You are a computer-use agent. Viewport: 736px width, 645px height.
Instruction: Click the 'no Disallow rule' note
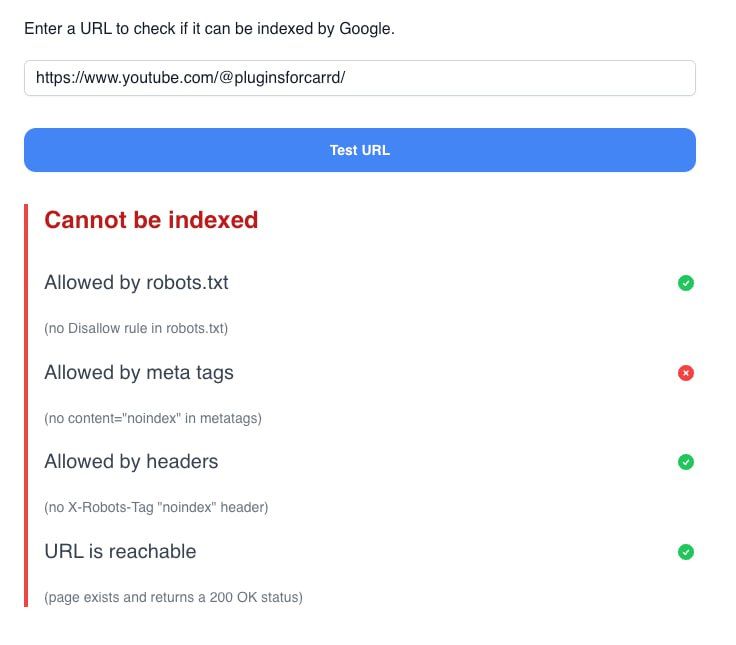pos(136,328)
